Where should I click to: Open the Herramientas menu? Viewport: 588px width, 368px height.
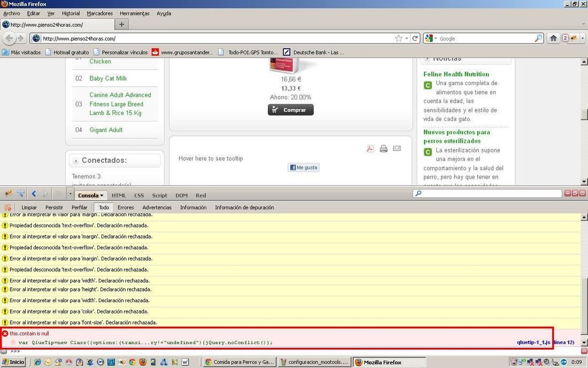point(135,13)
